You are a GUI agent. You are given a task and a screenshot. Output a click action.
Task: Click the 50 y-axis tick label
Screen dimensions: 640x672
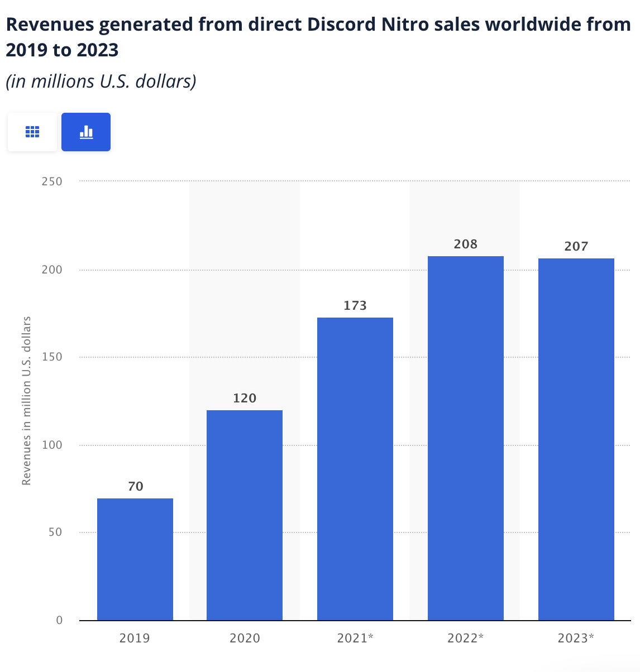tap(55, 532)
